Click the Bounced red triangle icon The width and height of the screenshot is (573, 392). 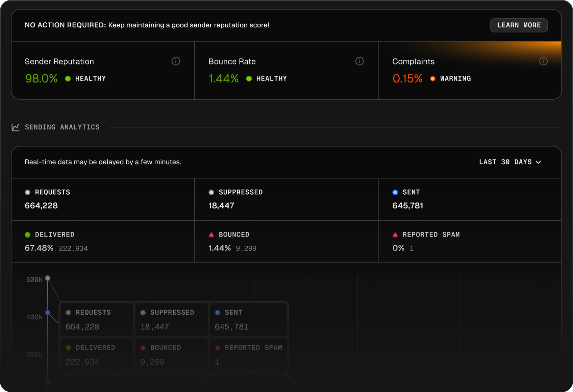[211, 235]
